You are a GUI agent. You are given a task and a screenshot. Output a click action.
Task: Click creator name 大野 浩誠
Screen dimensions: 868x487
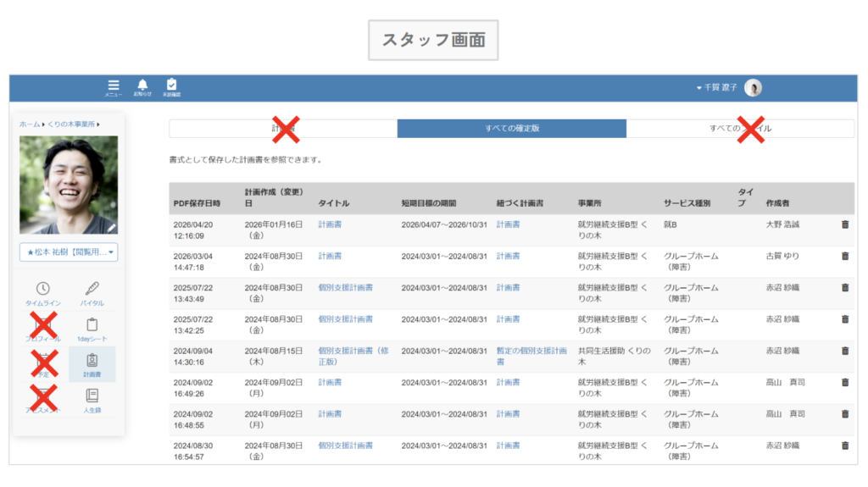pyautogui.click(x=782, y=224)
